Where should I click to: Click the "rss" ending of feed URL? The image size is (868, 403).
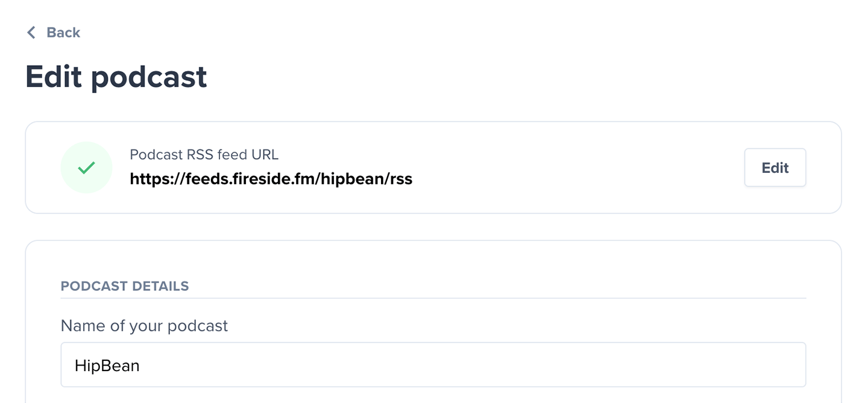tap(400, 179)
